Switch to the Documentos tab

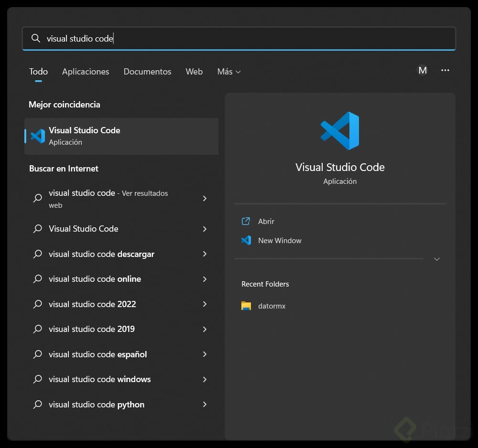147,72
